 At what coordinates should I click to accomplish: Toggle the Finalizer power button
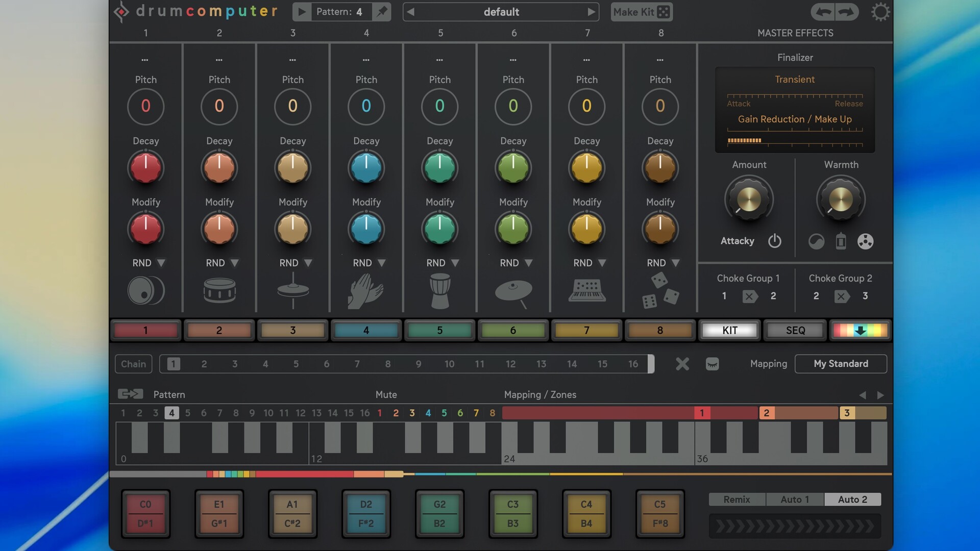[775, 241]
